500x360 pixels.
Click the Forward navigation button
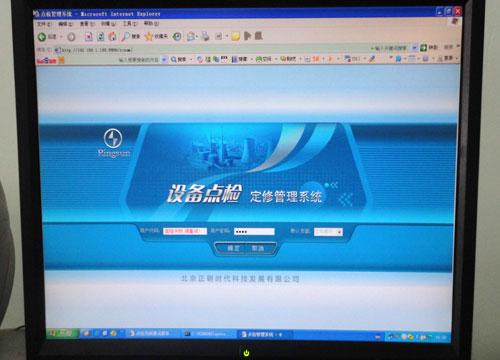coord(71,37)
